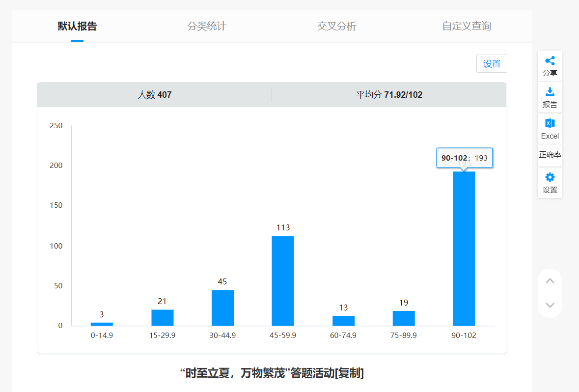Open settings via the sidebar gear icon
The height and width of the screenshot is (392, 579).
[550, 178]
